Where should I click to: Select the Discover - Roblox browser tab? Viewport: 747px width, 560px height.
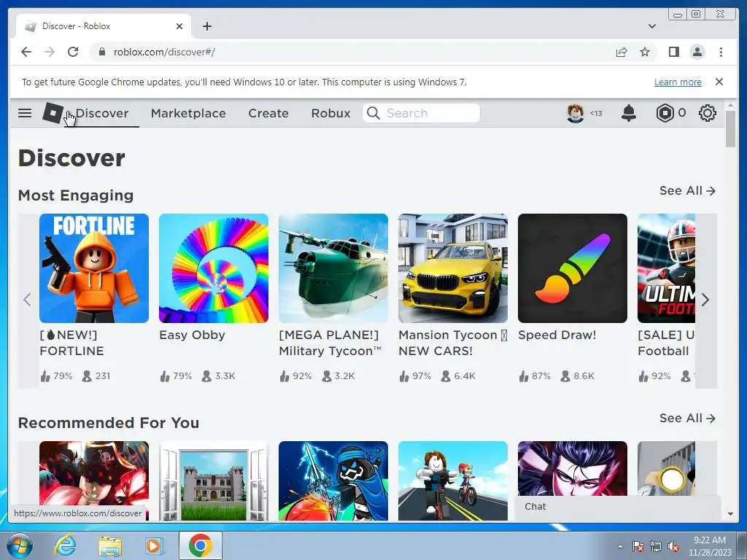pos(104,26)
